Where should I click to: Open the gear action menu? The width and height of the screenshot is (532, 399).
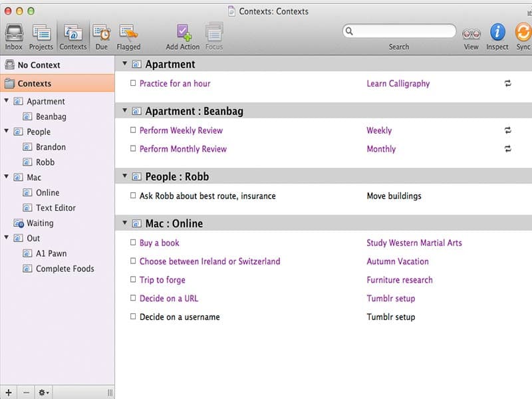click(x=42, y=392)
